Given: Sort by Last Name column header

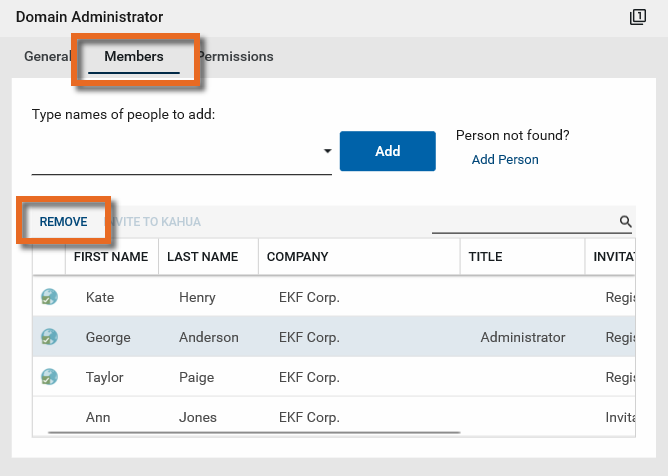Looking at the screenshot, I should [203, 257].
